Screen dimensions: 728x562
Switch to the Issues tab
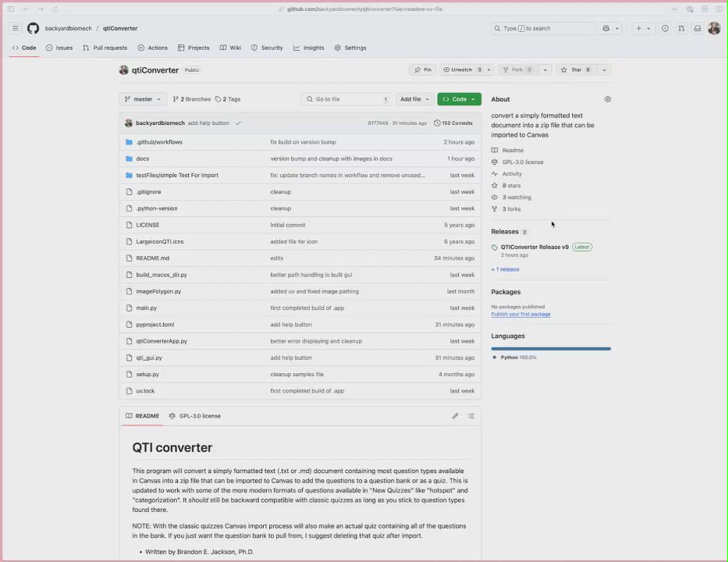coord(59,48)
